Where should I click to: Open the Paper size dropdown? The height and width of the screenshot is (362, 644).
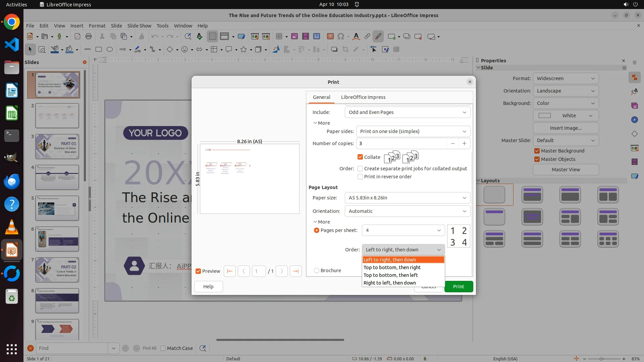pos(407,198)
